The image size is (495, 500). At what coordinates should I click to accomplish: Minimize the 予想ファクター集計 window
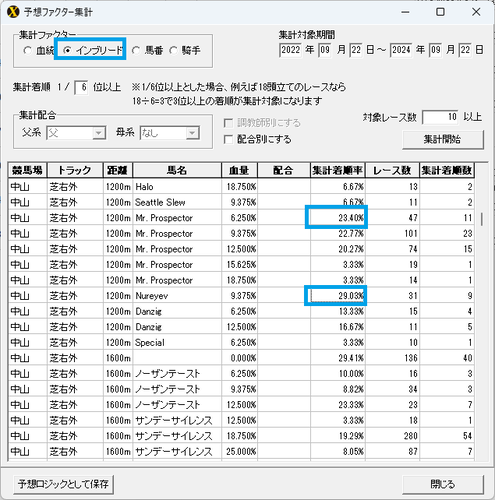405,12
